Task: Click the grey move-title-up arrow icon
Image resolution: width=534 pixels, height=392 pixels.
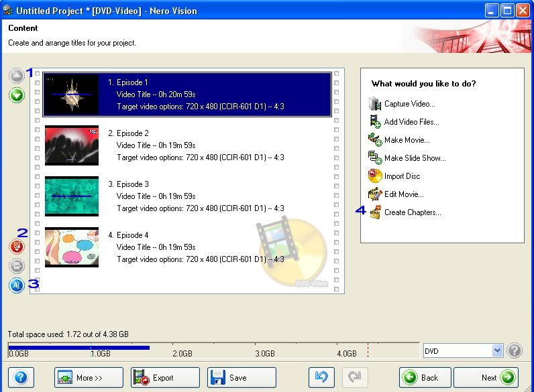Action: pos(16,76)
